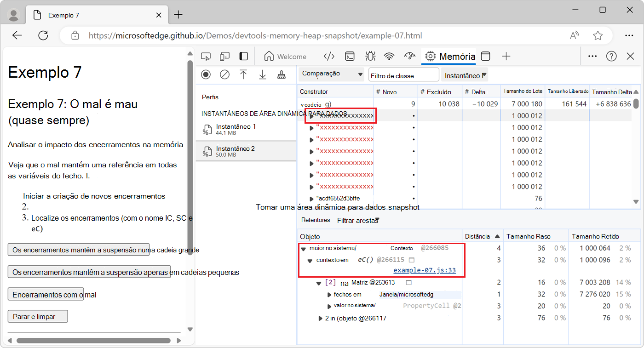
Task: Select the inspect element tool icon
Action: tap(206, 57)
